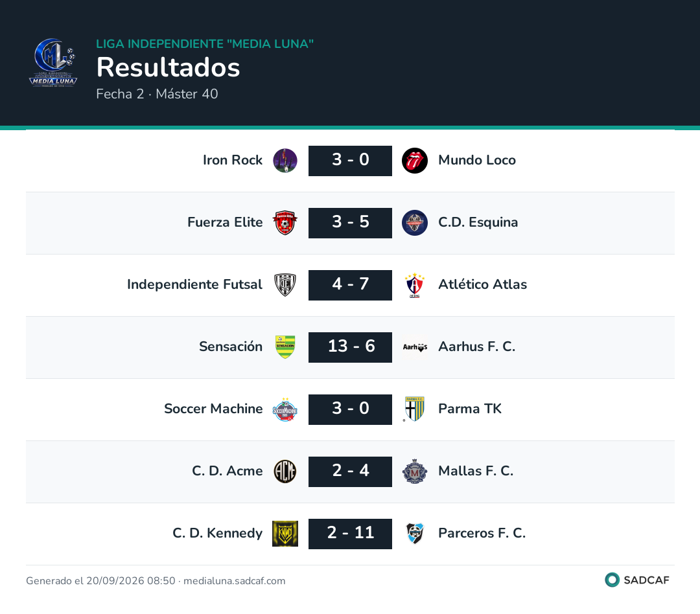Click the Iron Rock team crest

click(285, 161)
